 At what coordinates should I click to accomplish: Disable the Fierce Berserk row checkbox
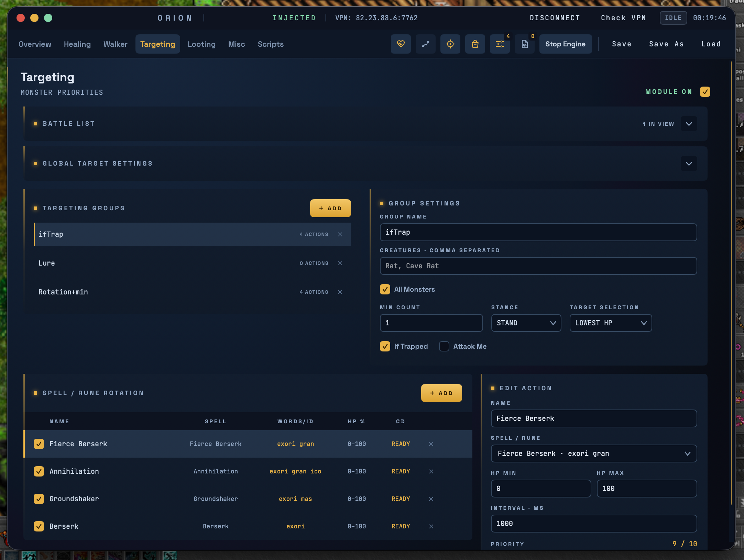pyautogui.click(x=39, y=444)
